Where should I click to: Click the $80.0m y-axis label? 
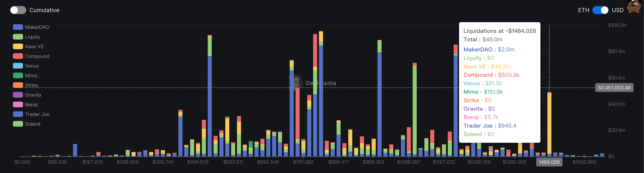617,51
